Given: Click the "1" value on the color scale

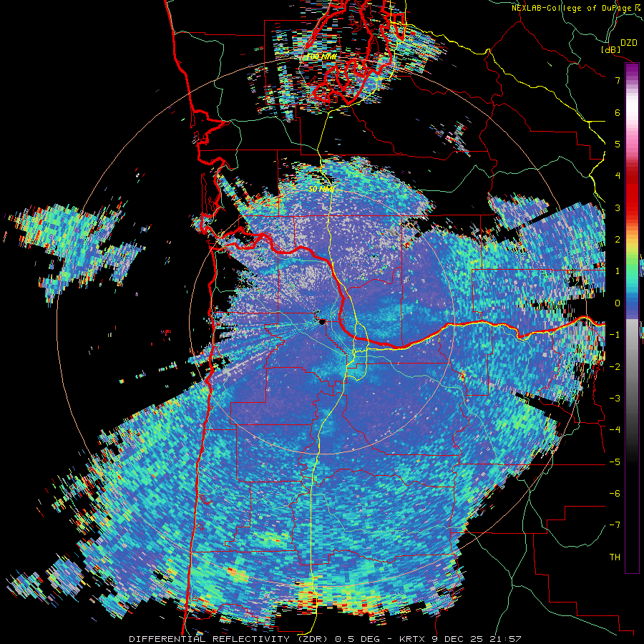Looking at the screenshot, I should pos(618,271).
